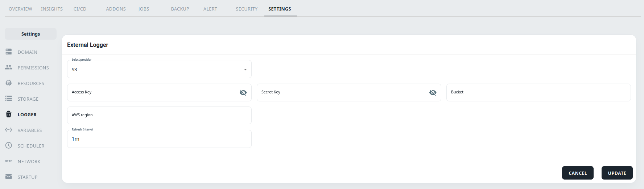Open the Addons tab
644x189 pixels.
point(116,9)
